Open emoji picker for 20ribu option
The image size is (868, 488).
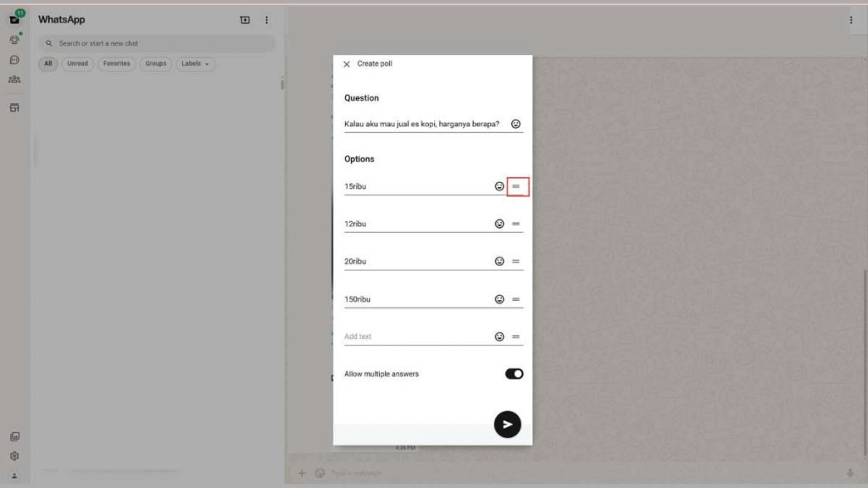click(x=499, y=262)
